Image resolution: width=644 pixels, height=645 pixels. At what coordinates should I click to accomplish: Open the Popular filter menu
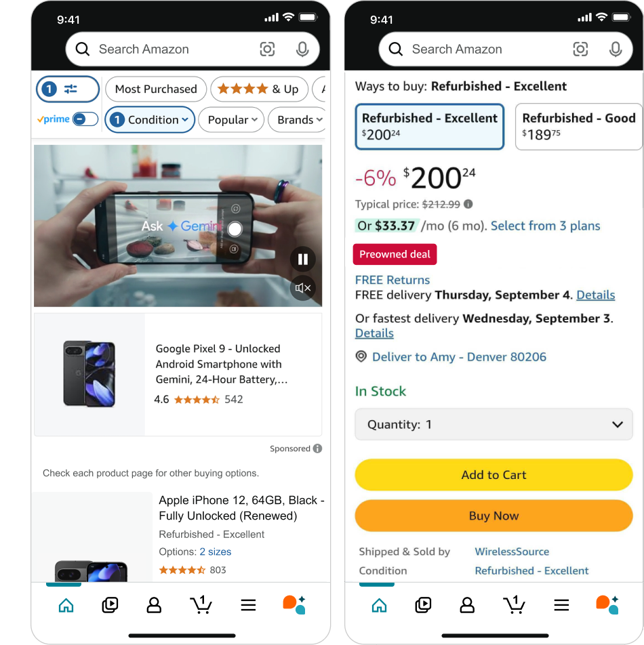point(231,120)
